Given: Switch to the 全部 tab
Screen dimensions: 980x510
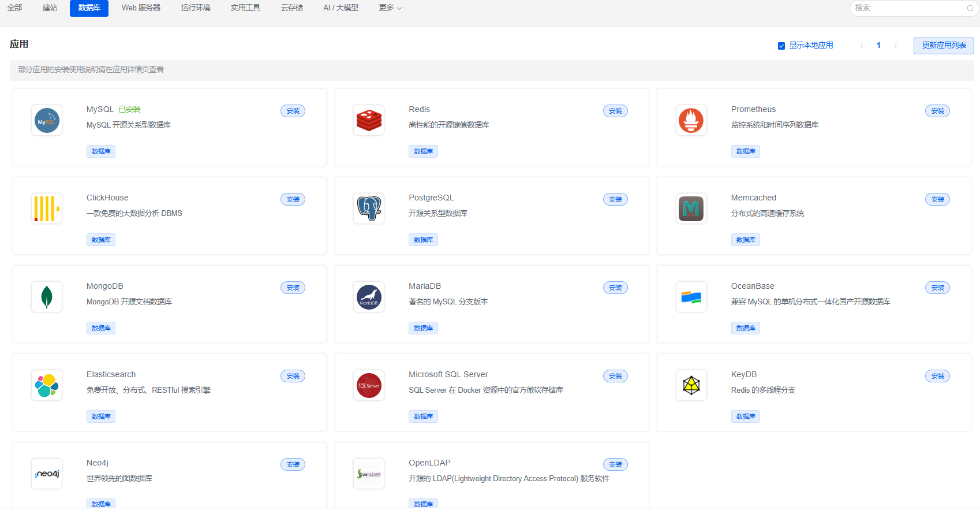Looking at the screenshot, I should click(x=15, y=8).
